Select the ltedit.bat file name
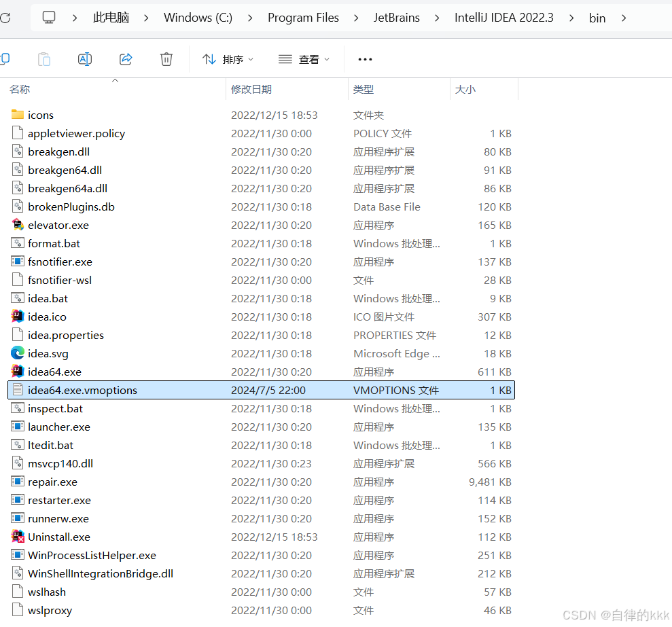The image size is (672, 627). tap(50, 446)
